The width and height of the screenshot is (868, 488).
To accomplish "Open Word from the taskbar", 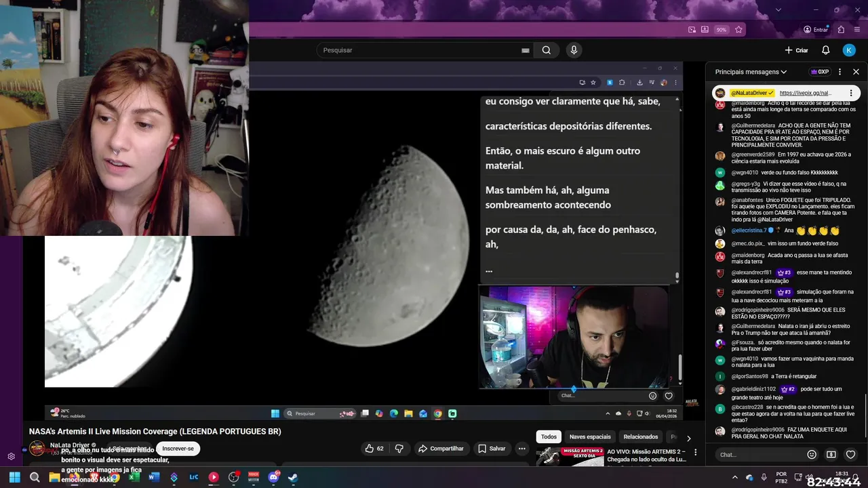I will [154, 477].
